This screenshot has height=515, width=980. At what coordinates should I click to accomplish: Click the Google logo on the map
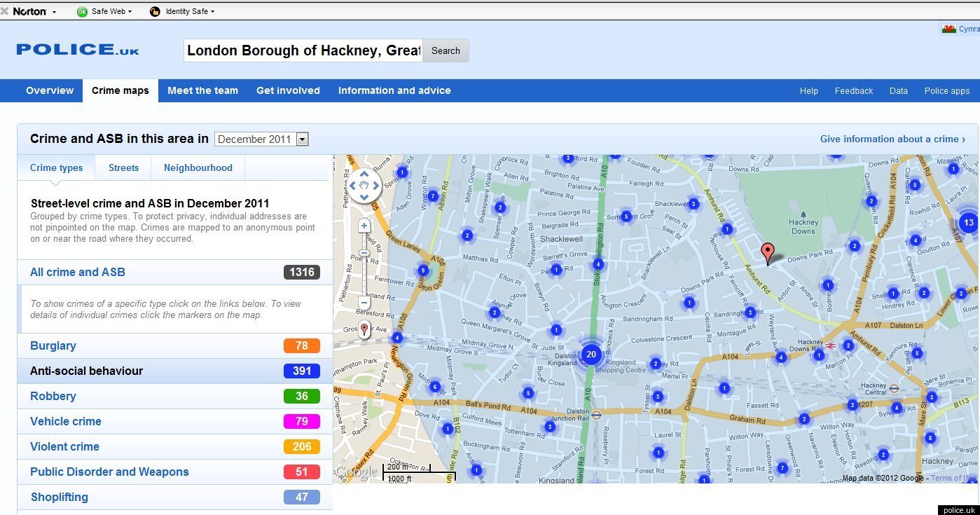[357, 472]
